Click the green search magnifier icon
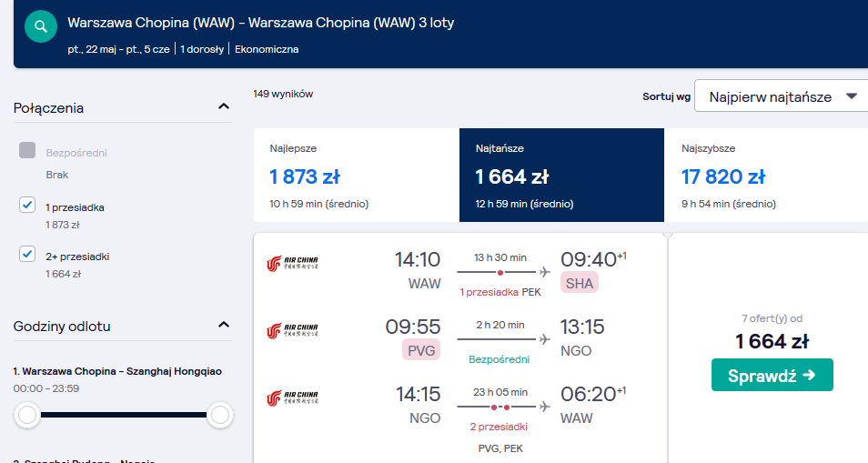Screen dimensions: 868x463 pyautogui.click(x=41, y=26)
